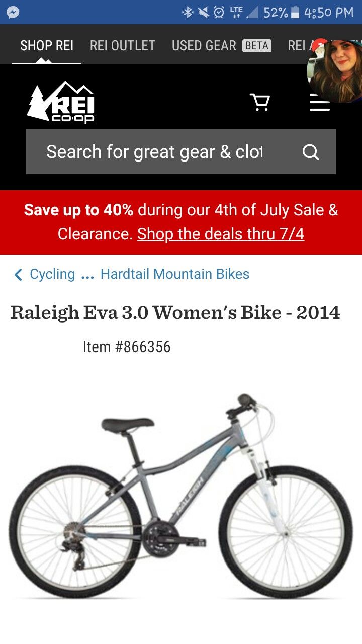Tap the search magnifier icon
The width and height of the screenshot is (362, 644).
tap(311, 152)
